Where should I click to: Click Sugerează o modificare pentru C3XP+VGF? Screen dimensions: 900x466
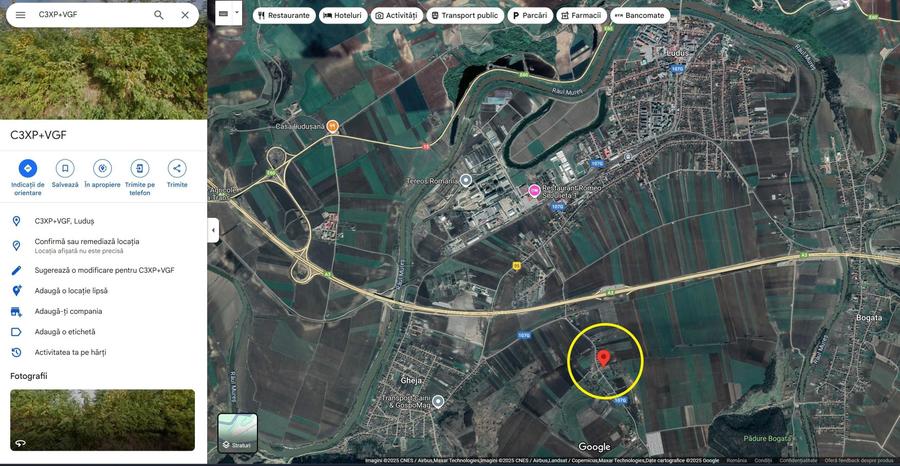click(103, 270)
